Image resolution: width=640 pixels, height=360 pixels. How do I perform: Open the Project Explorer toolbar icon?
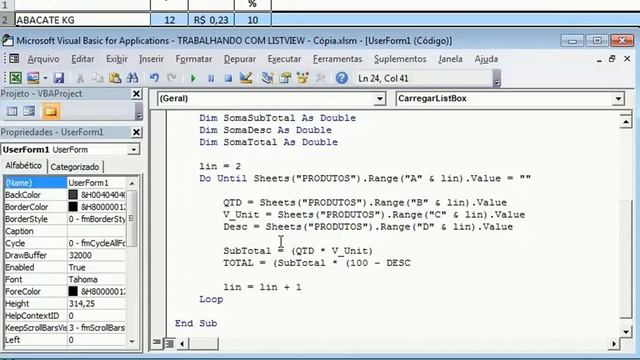pos(267,78)
